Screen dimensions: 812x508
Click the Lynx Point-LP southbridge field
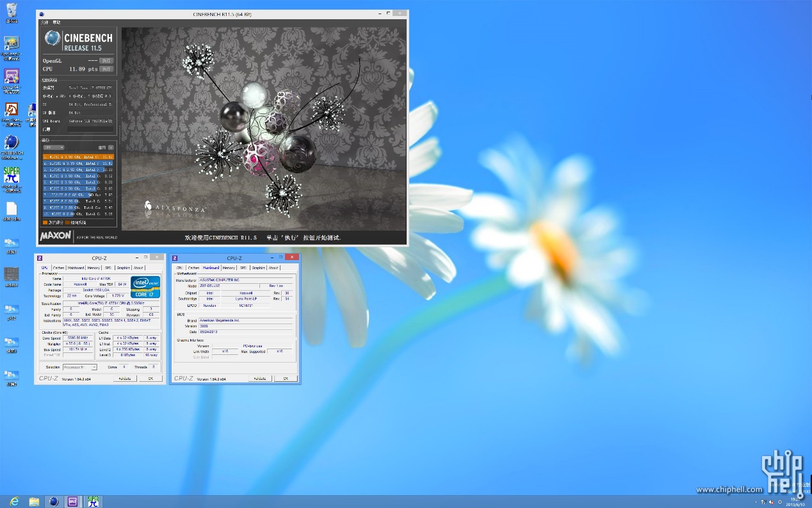(x=245, y=299)
